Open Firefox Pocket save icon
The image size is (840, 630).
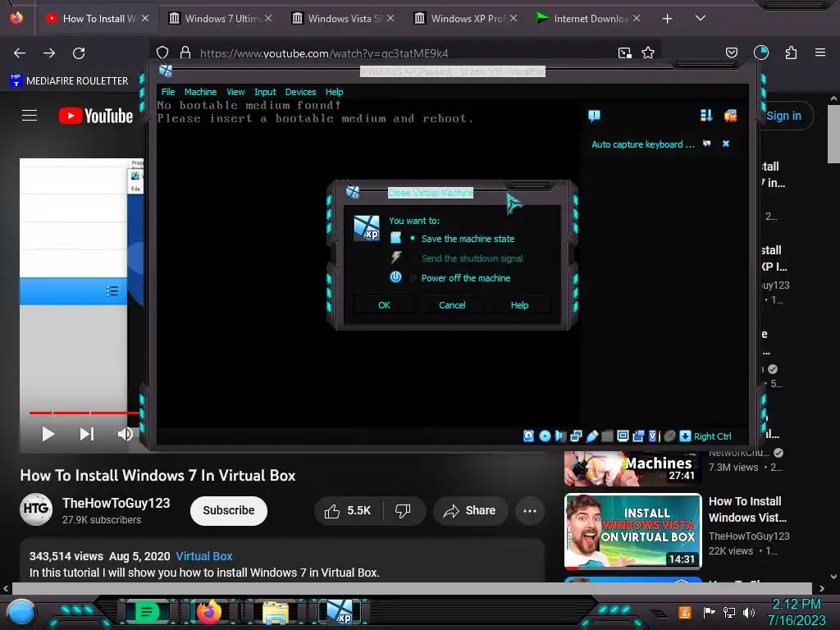tap(731, 52)
